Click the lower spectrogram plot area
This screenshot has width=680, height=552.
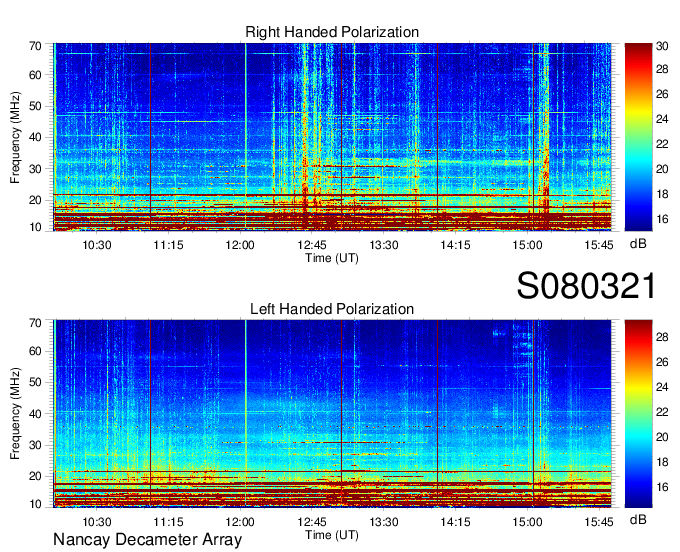tap(332, 414)
